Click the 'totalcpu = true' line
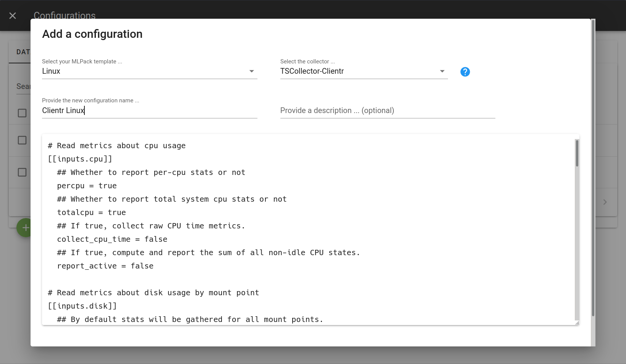626x364 pixels. pos(91,212)
